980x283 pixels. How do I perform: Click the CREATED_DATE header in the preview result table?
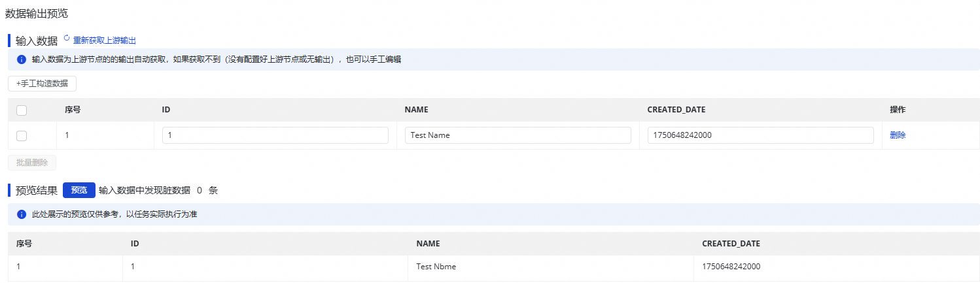click(x=731, y=244)
